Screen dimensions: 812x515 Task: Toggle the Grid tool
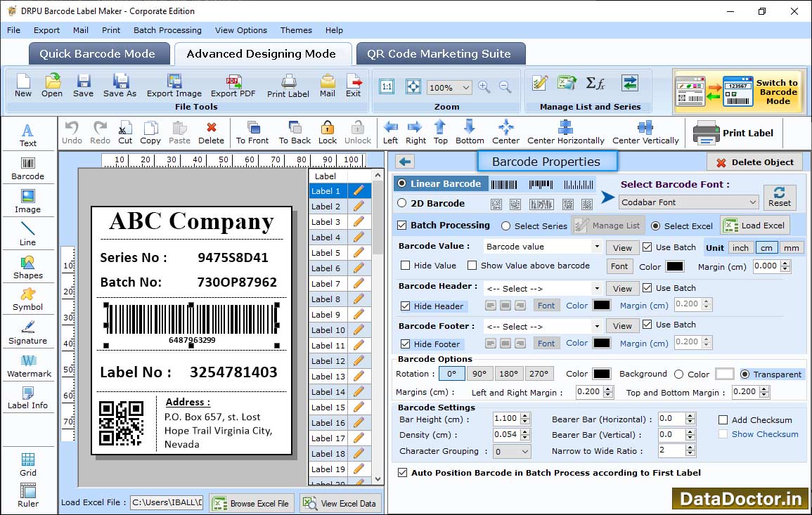pyautogui.click(x=28, y=465)
